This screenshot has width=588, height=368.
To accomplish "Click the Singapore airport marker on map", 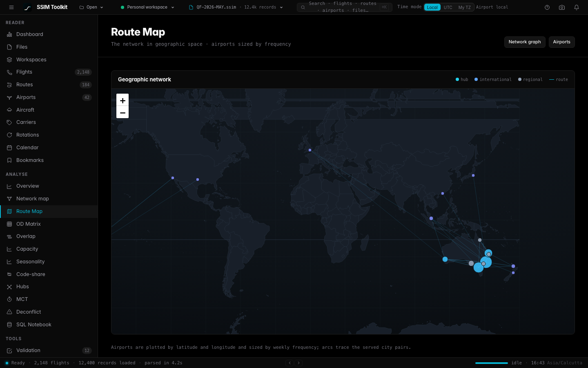I will tap(431, 218).
